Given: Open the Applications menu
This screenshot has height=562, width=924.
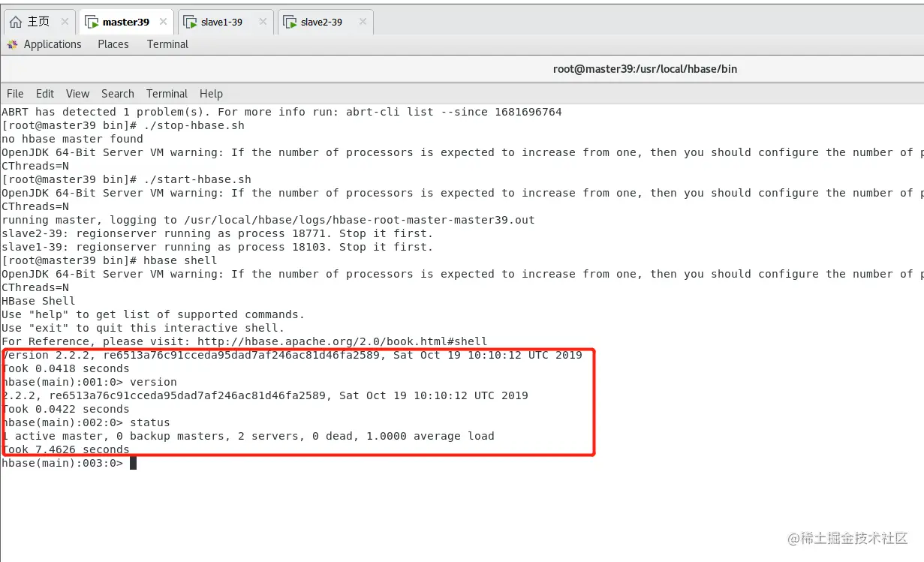Looking at the screenshot, I should (x=52, y=44).
